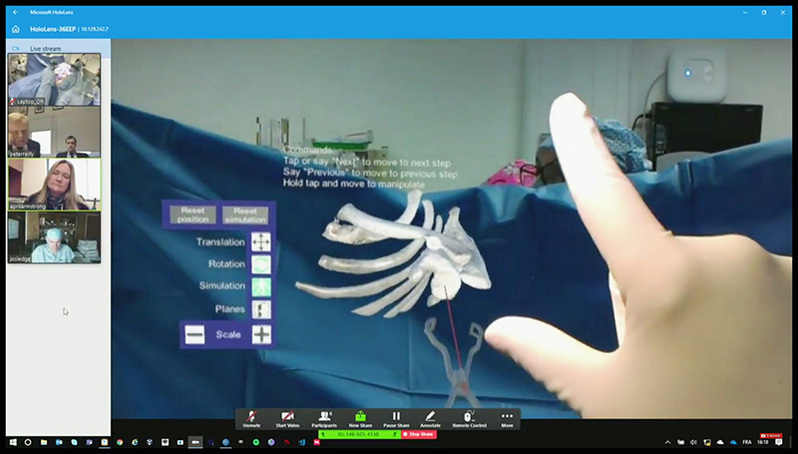Open Visual Studio Code taskbar icon

pyautogui.click(x=302, y=443)
